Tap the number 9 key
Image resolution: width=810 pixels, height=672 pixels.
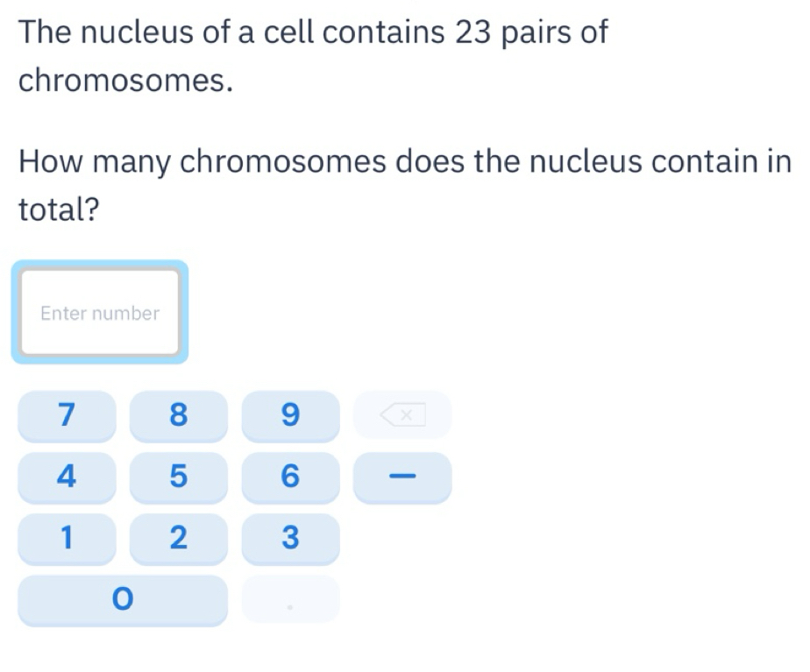[x=290, y=415]
